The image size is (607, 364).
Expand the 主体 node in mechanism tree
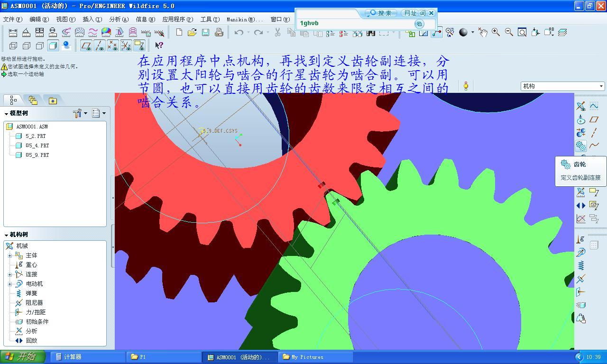[x=10, y=255]
